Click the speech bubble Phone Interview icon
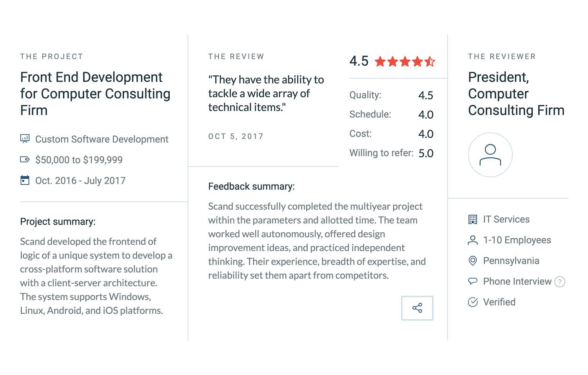Viewport: 588px width, 375px height. click(473, 281)
